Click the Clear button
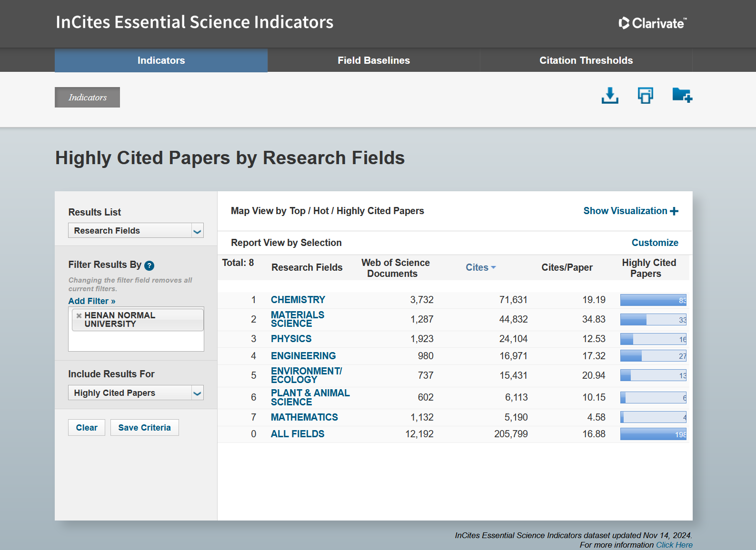The image size is (756, 550). [86, 428]
